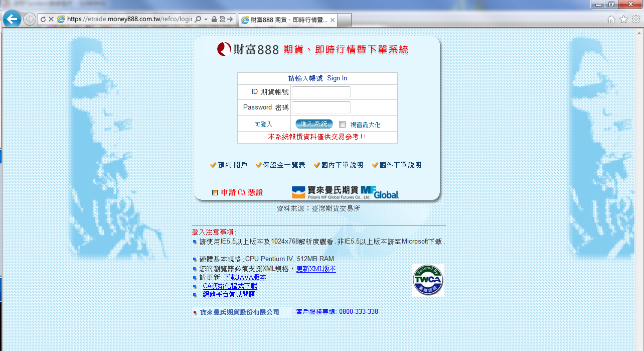Click the Go arrow in address bar
Viewport: 644px width, 351px height.
[x=230, y=19]
